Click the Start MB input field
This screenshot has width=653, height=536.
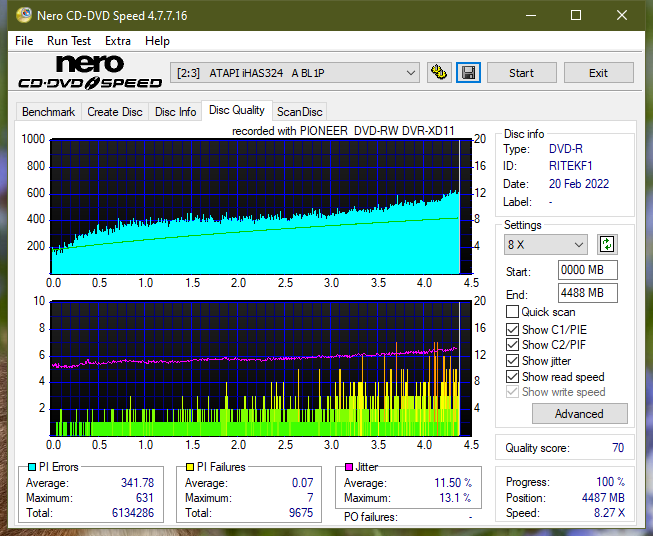coord(587,270)
